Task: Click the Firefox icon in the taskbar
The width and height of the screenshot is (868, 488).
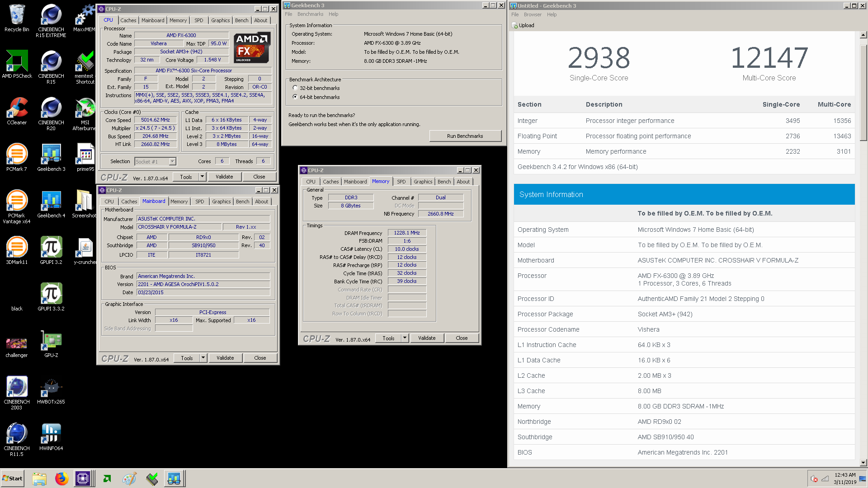Action: (x=61, y=479)
